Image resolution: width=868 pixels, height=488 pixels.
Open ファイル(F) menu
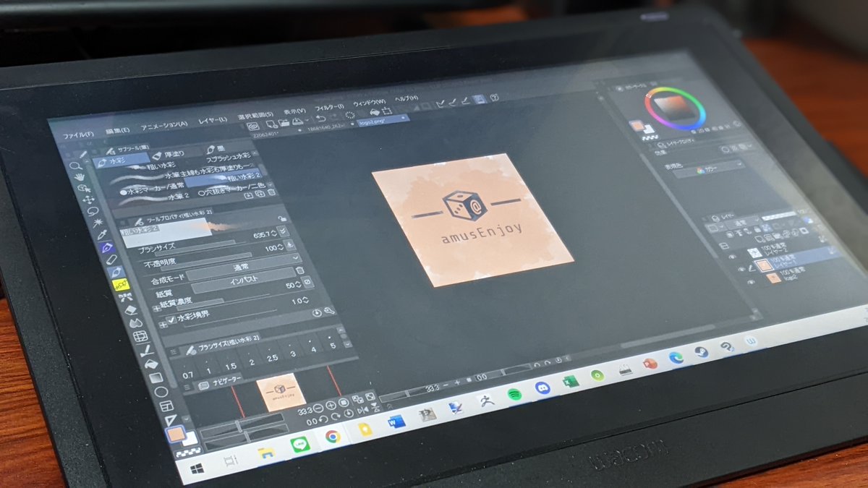pos(77,134)
